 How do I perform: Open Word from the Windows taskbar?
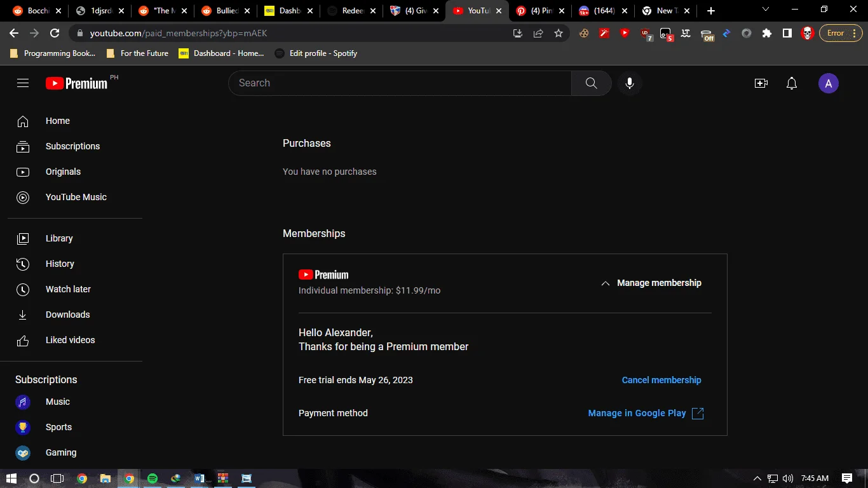click(200, 478)
